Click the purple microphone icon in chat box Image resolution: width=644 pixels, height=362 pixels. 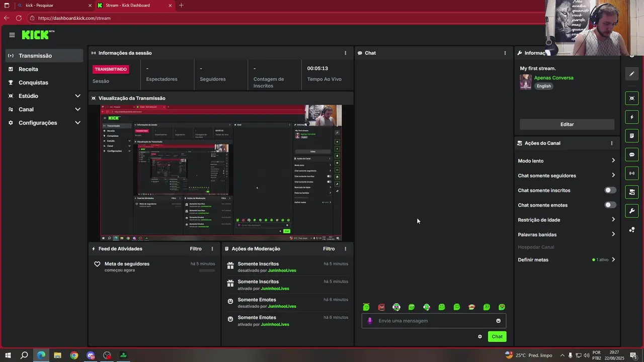370,321
